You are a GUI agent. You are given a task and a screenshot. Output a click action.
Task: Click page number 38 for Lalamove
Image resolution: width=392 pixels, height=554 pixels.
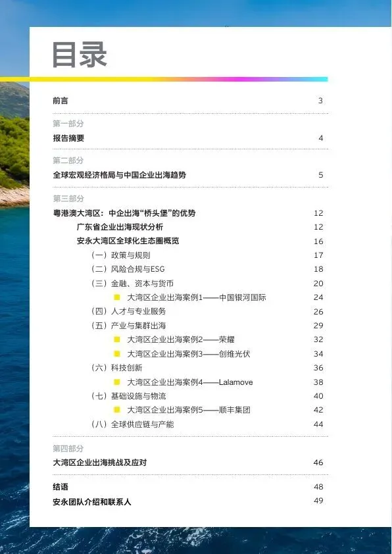click(318, 382)
